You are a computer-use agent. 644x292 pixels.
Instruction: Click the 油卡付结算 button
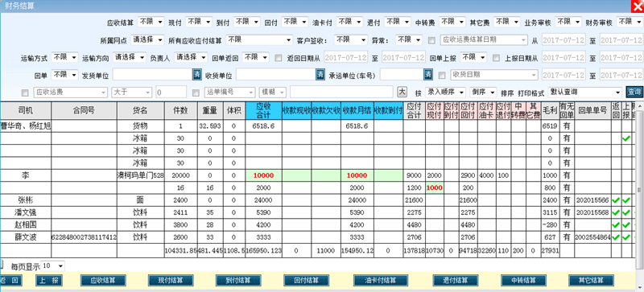381,281
